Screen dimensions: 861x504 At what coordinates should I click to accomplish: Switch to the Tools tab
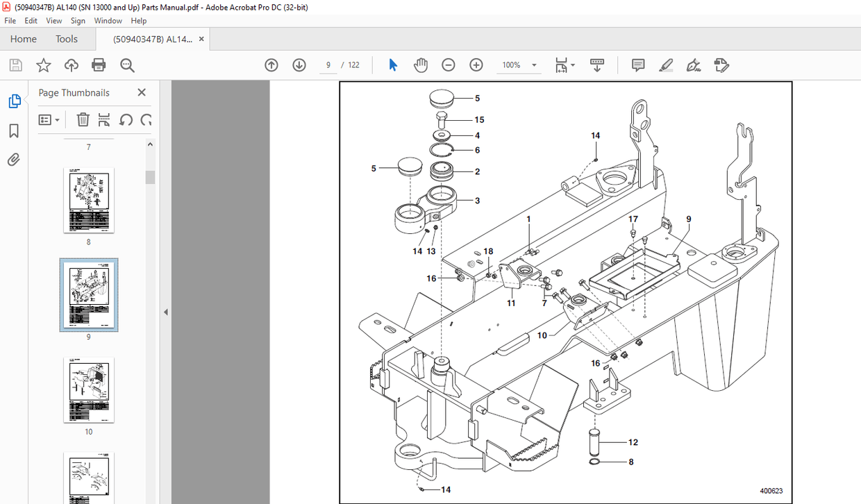pos(66,39)
